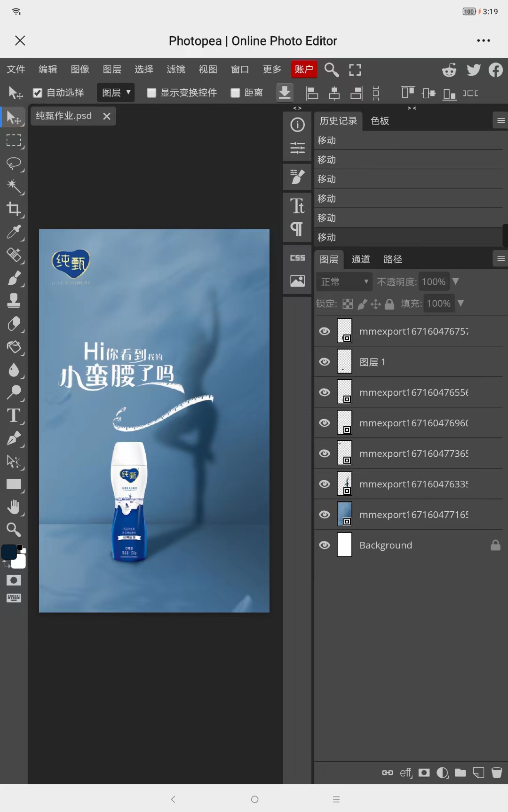Select the Move tool in toolbar
This screenshot has height=812, width=508.
point(14,117)
